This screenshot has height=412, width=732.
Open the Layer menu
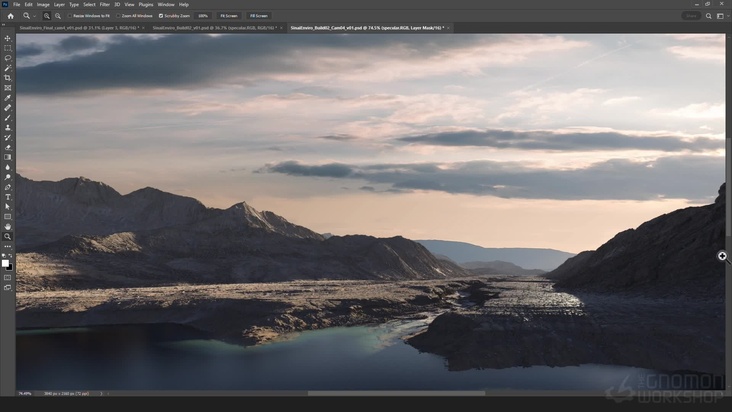point(59,5)
